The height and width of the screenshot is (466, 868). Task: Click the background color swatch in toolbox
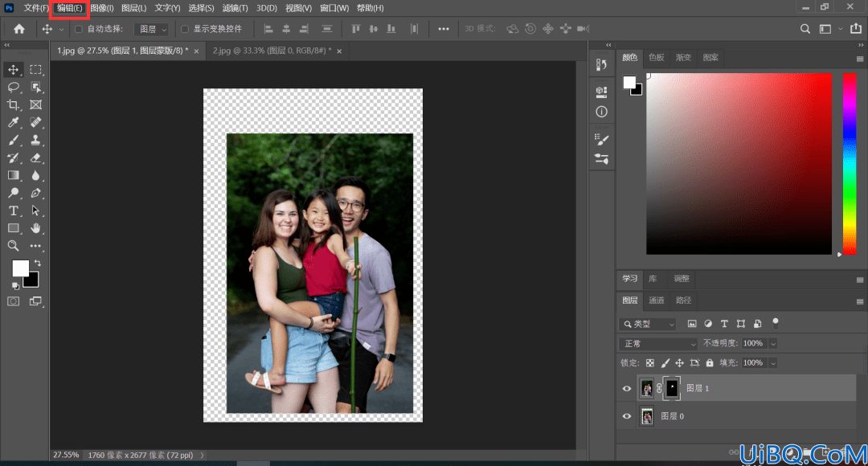pos(33,282)
